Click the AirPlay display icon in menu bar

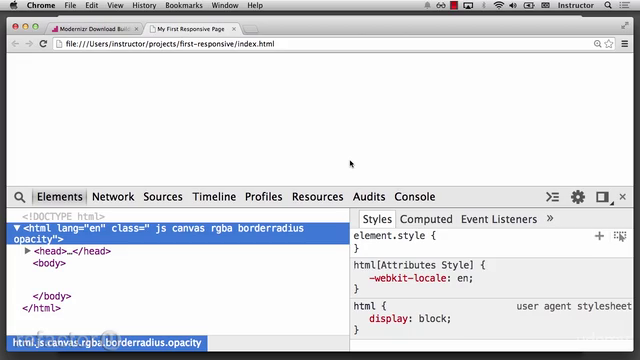[468, 5]
